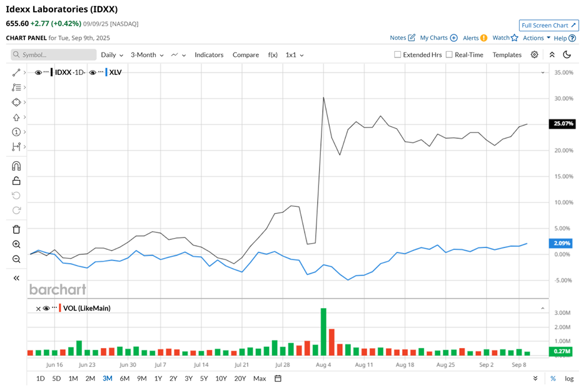Redo the chart action
The height and width of the screenshot is (388, 588).
click(16, 211)
